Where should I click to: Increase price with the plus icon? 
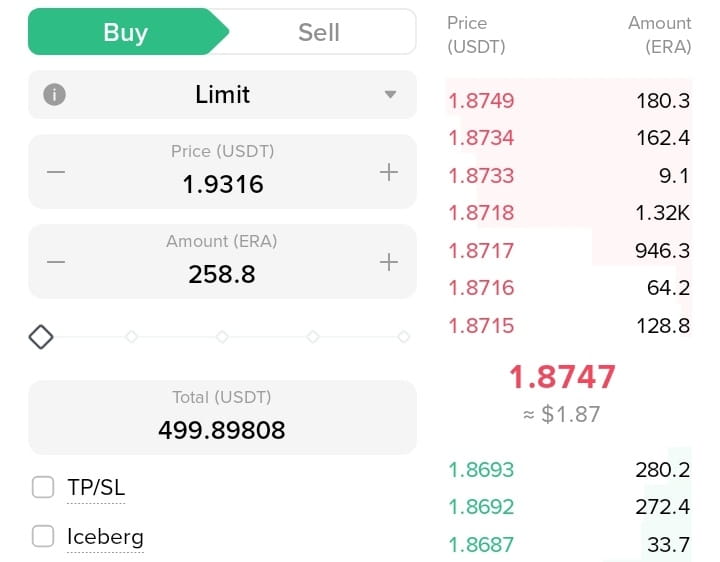coord(388,172)
